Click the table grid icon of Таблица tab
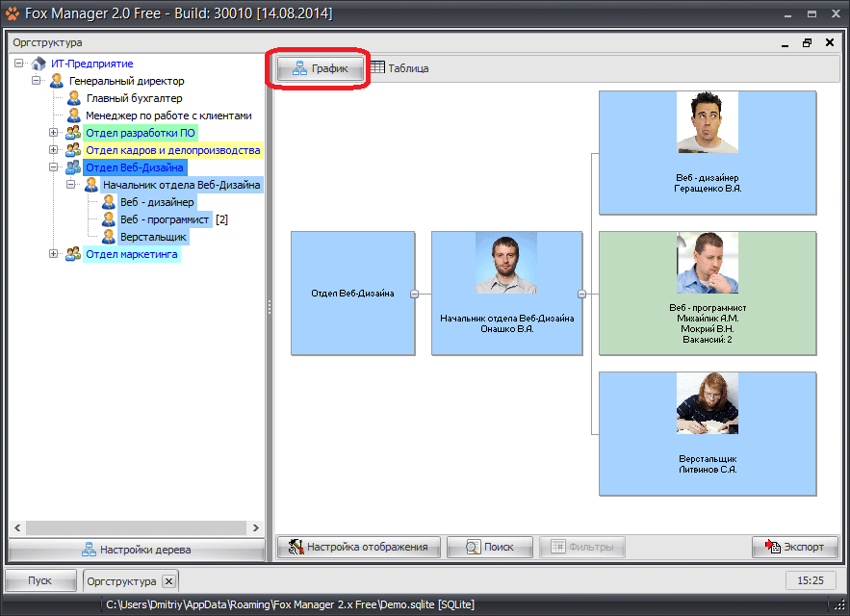The width and height of the screenshot is (850, 616). point(378,67)
